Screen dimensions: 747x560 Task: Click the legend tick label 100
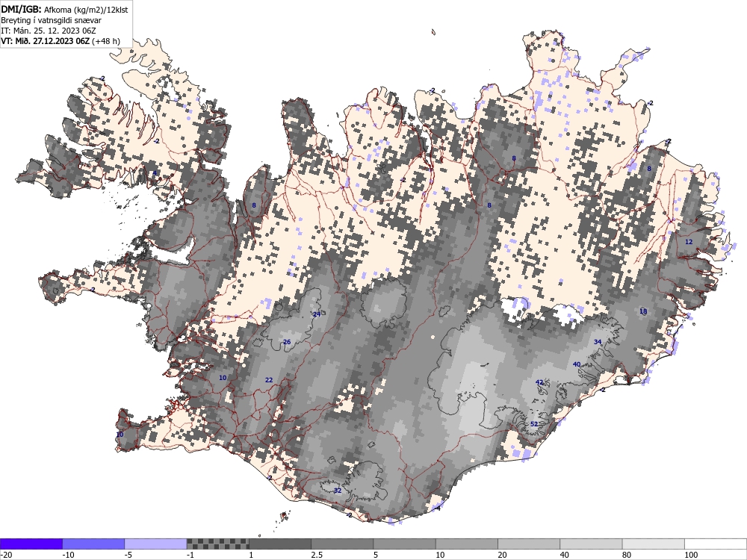[x=691, y=555]
